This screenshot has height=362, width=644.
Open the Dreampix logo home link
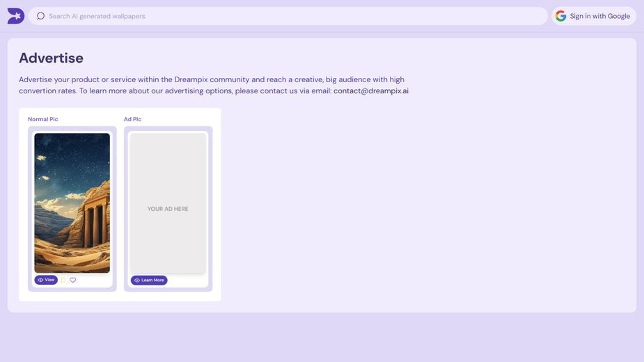[x=15, y=16]
